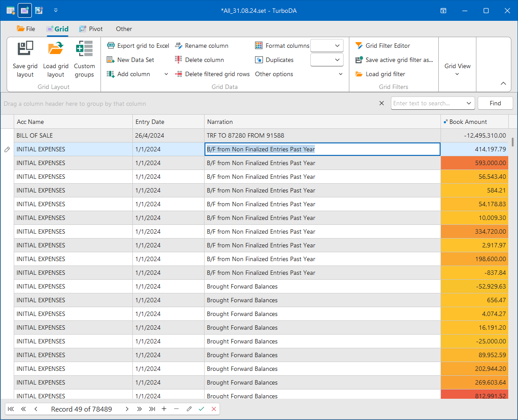Open the customize quick access toolbar arrow
Viewport: 518px width, 420px height.
click(56, 11)
